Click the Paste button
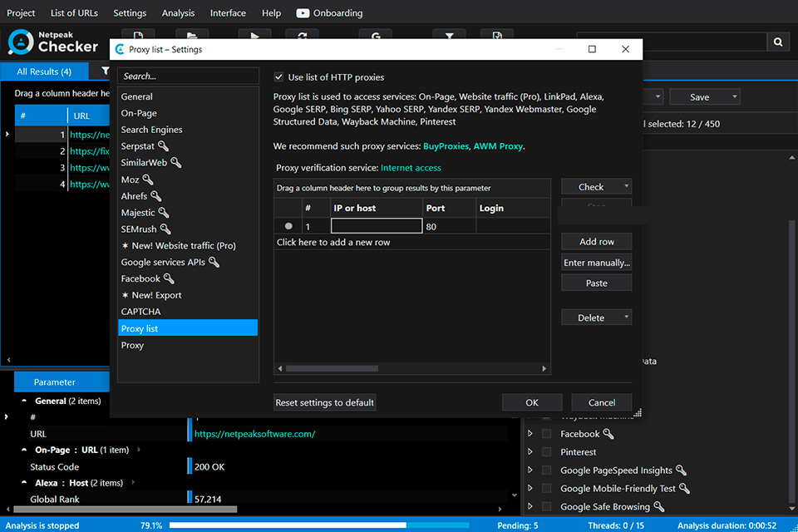 [x=597, y=283]
